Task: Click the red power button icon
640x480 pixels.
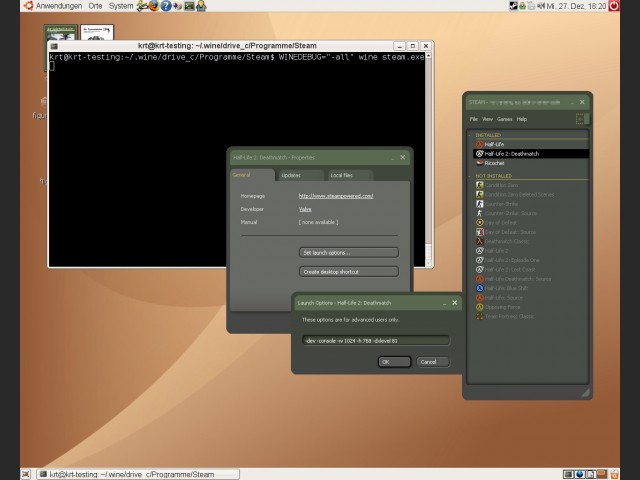Action: [x=614, y=6]
